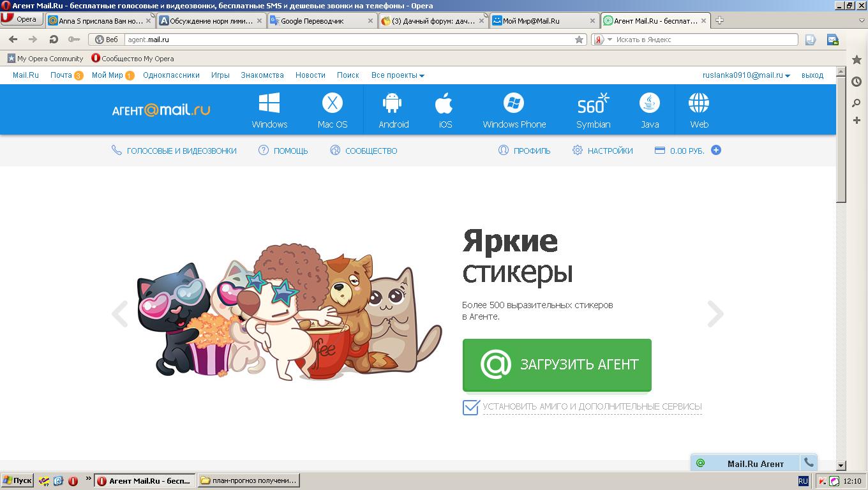Select the Windows platform icon
This screenshot has width=868, height=490.
coord(269,103)
